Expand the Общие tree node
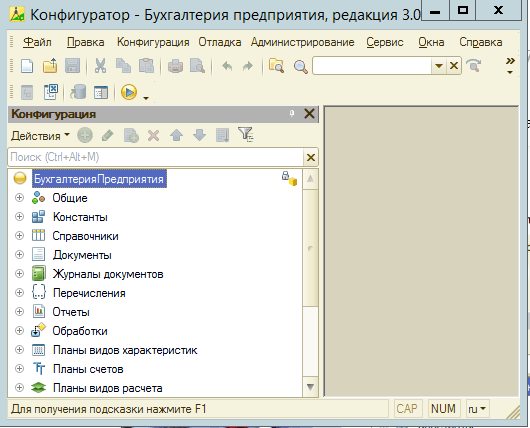Viewport: 530px width, 428px height. (20, 197)
